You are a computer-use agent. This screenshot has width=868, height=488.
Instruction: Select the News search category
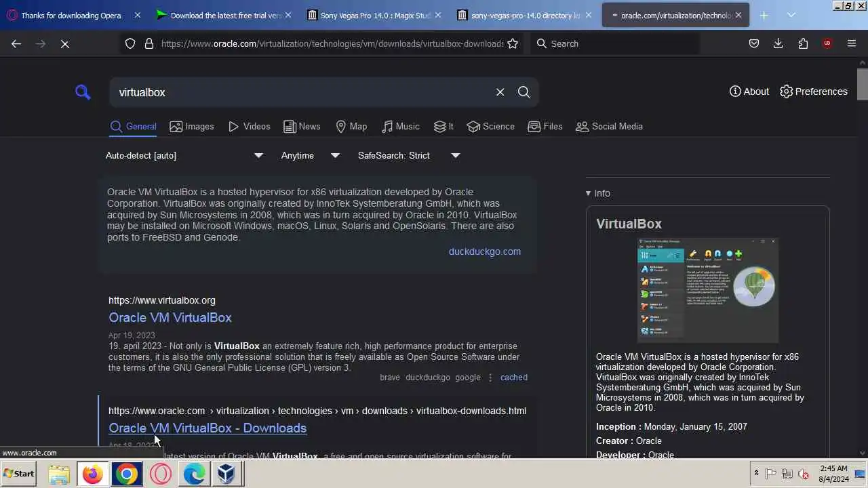click(x=302, y=127)
